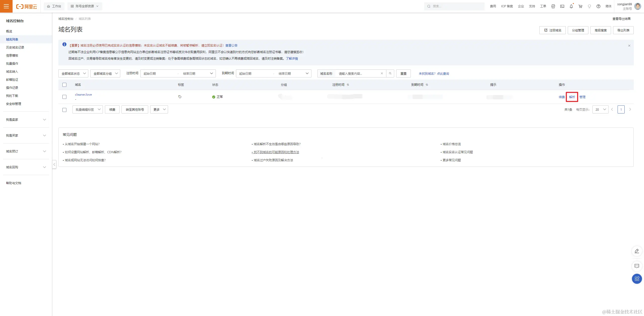Open the hamburger menu in the top-left corner
Screen dimensions: 644x316
click(x=6, y=6)
